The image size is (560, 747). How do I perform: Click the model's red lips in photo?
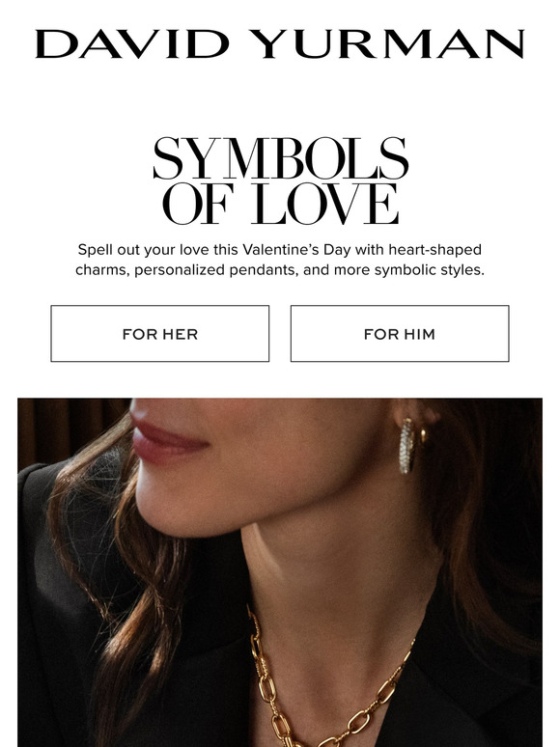pos(168,437)
